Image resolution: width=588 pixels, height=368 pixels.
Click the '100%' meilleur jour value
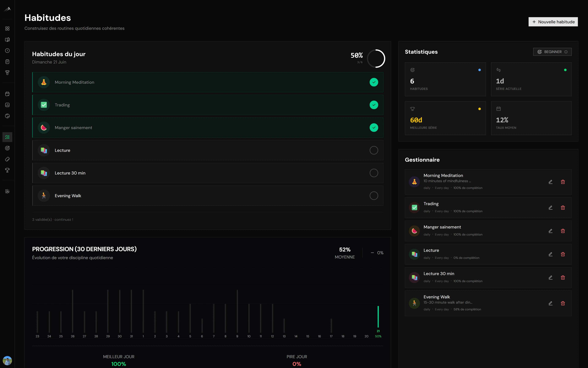pyautogui.click(x=119, y=364)
